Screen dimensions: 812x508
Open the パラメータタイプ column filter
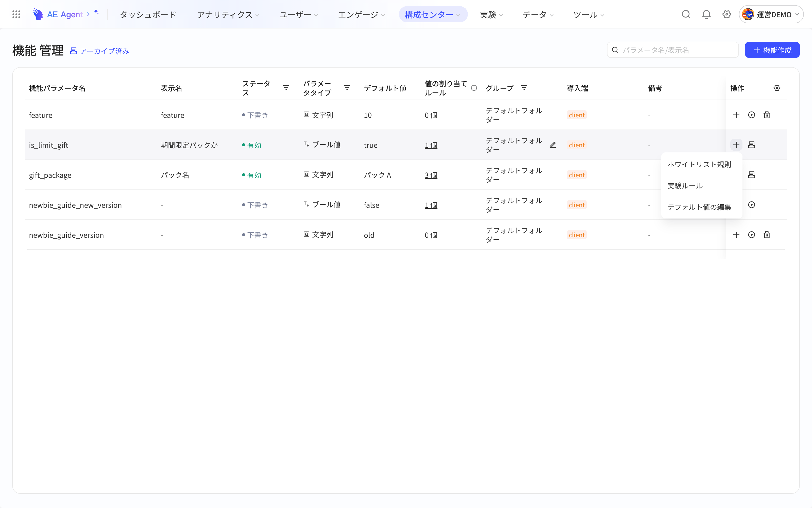coord(347,88)
